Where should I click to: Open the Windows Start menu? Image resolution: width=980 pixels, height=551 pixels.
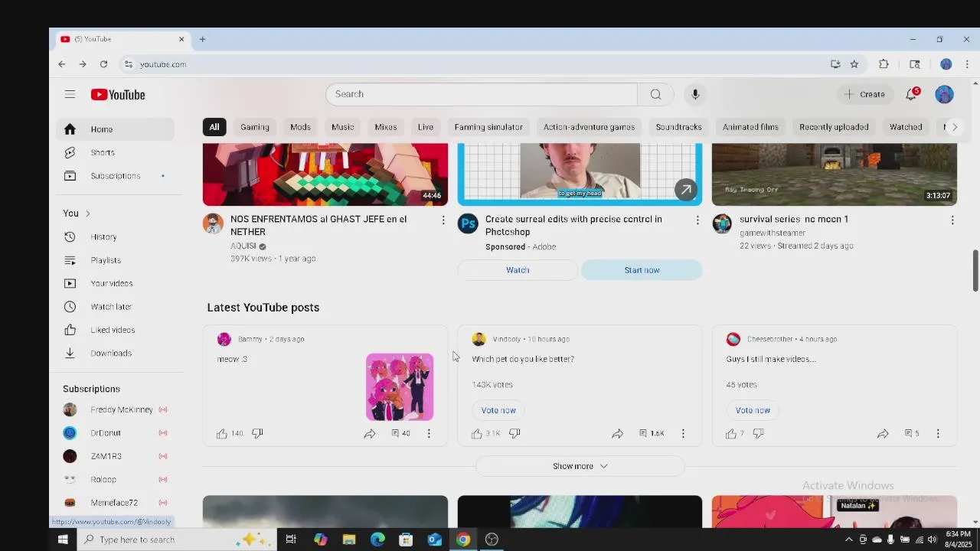(x=63, y=540)
